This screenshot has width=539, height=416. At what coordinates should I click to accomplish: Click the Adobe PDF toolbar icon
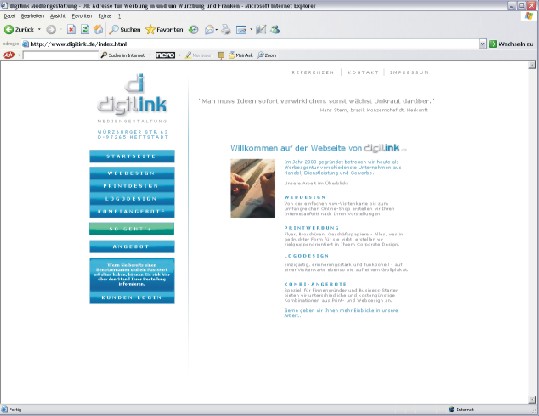[x=9, y=55]
